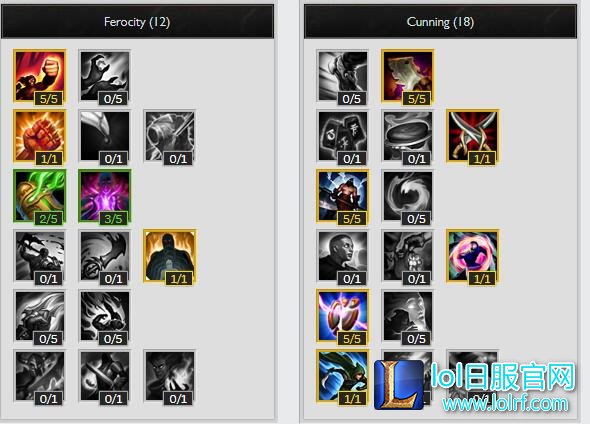Click the lightning warrior 5/5 Cunning mastery
Viewport: 590px width, 424px height.
343,196
